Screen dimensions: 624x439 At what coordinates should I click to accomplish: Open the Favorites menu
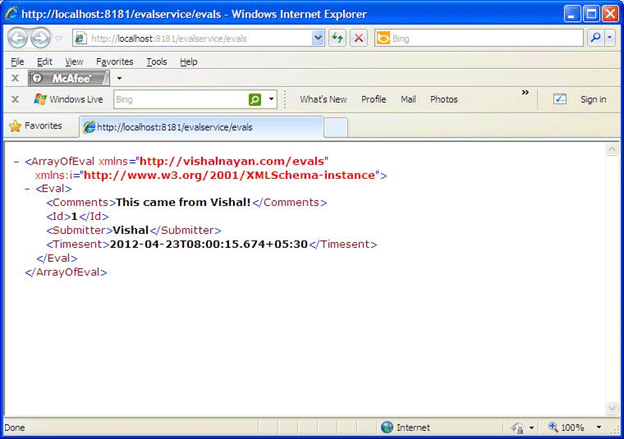click(115, 62)
